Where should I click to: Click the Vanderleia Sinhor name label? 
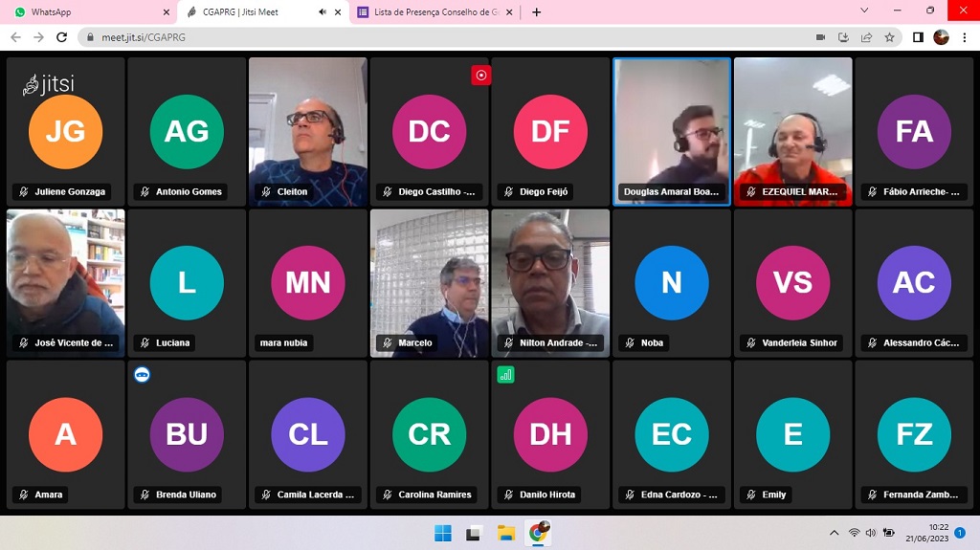click(791, 342)
